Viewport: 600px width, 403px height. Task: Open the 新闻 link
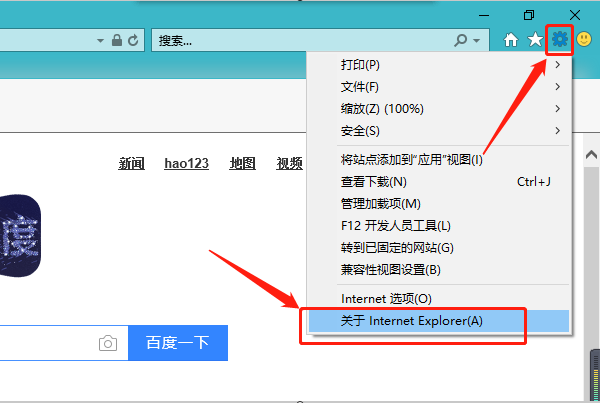131,163
